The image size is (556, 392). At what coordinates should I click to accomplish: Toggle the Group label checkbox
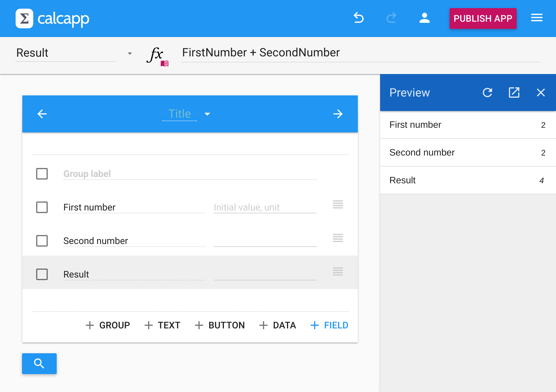tap(42, 174)
